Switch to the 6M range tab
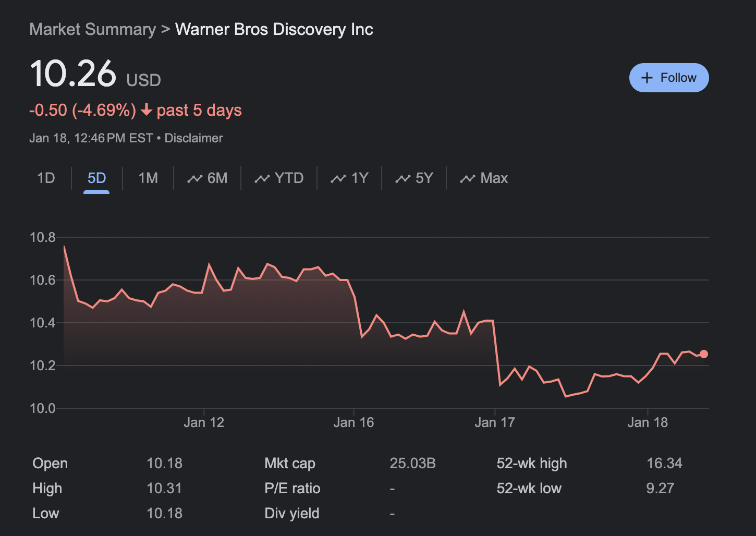 click(x=208, y=178)
